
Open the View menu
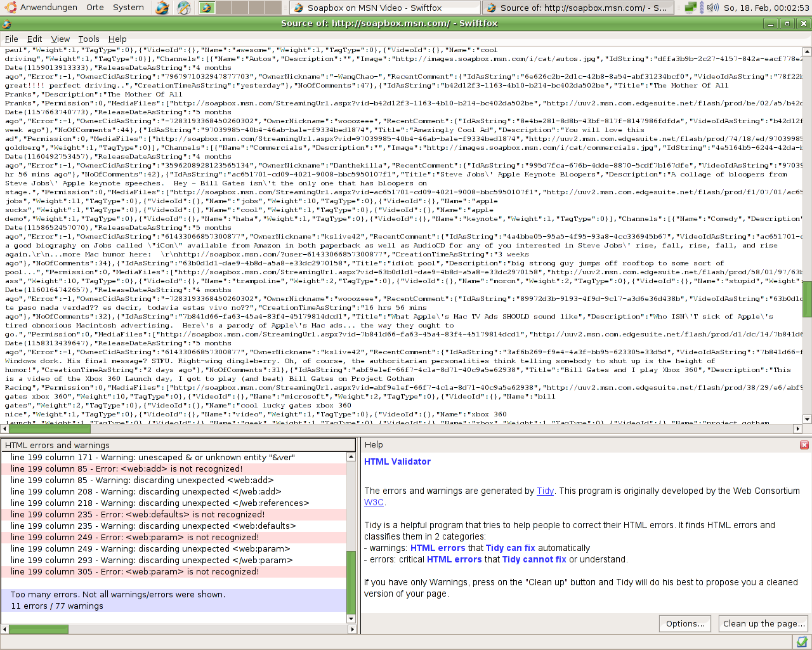coord(60,39)
